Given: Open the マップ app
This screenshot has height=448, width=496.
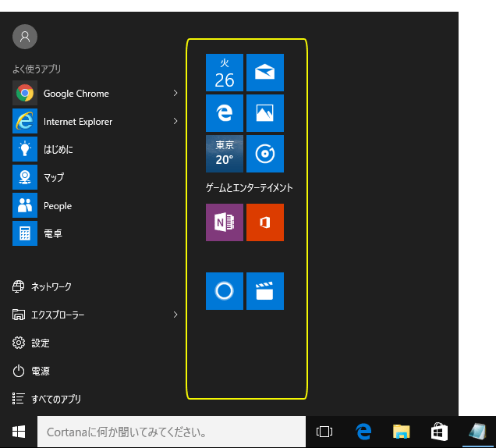Looking at the screenshot, I should pos(95,177).
